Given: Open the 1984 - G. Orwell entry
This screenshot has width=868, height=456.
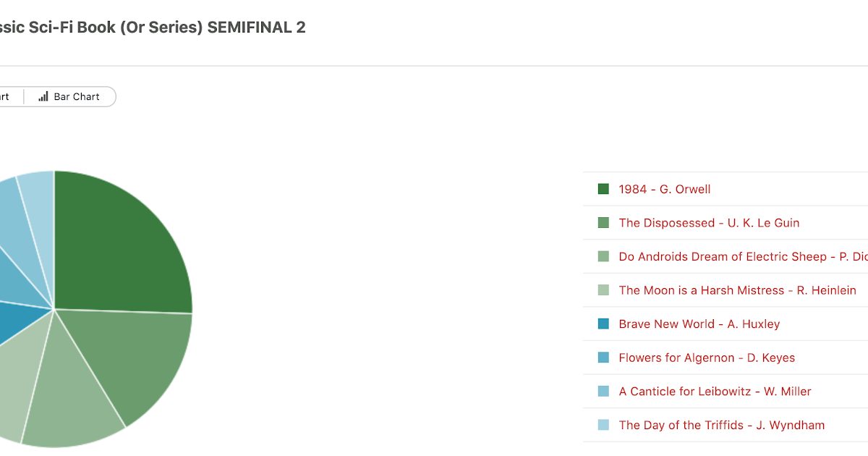Looking at the screenshot, I should [665, 189].
